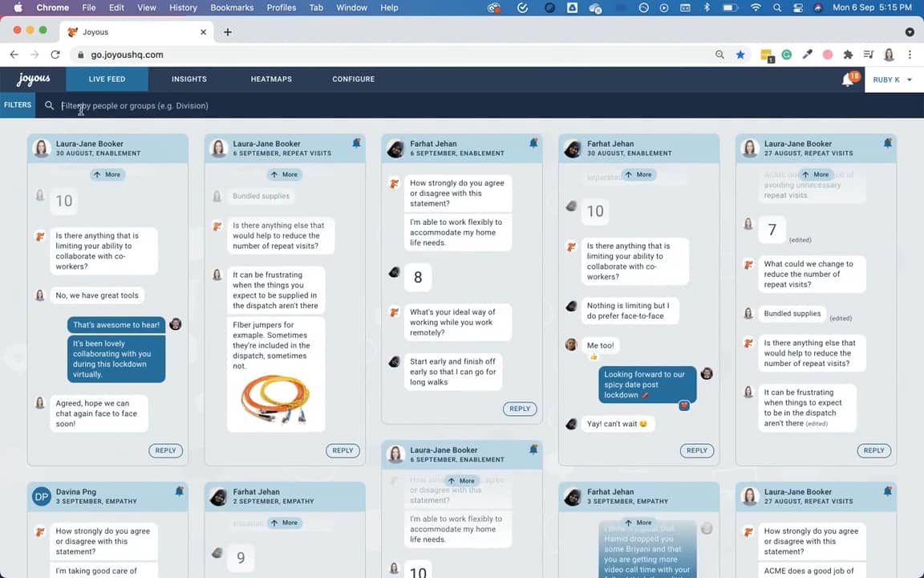924x578 pixels.
Task: Open the Chrome profile avatar
Action: point(890,55)
